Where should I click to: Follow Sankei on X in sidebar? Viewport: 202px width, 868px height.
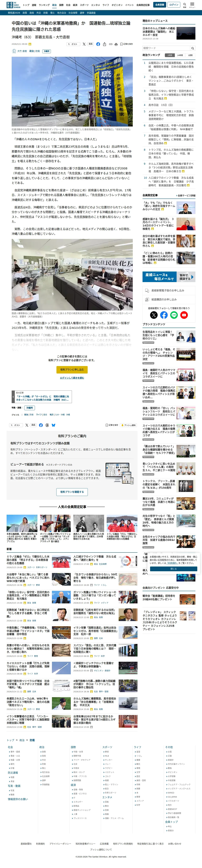click(154, 315)
